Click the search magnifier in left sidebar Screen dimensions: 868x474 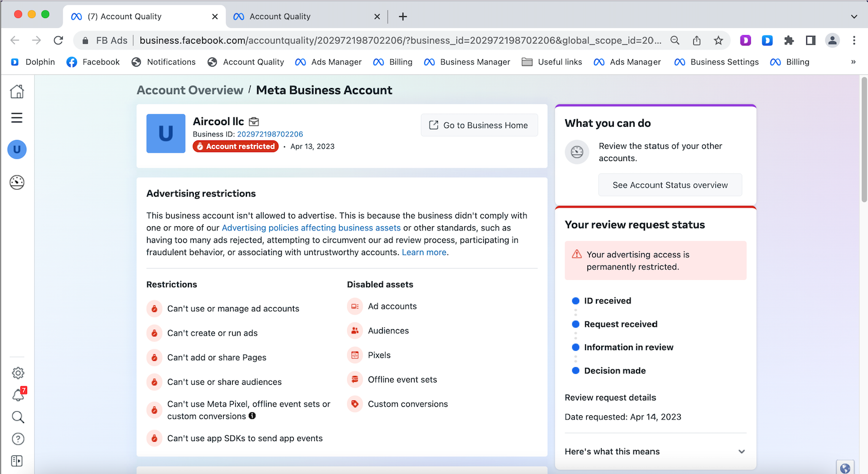click(18, 417)
